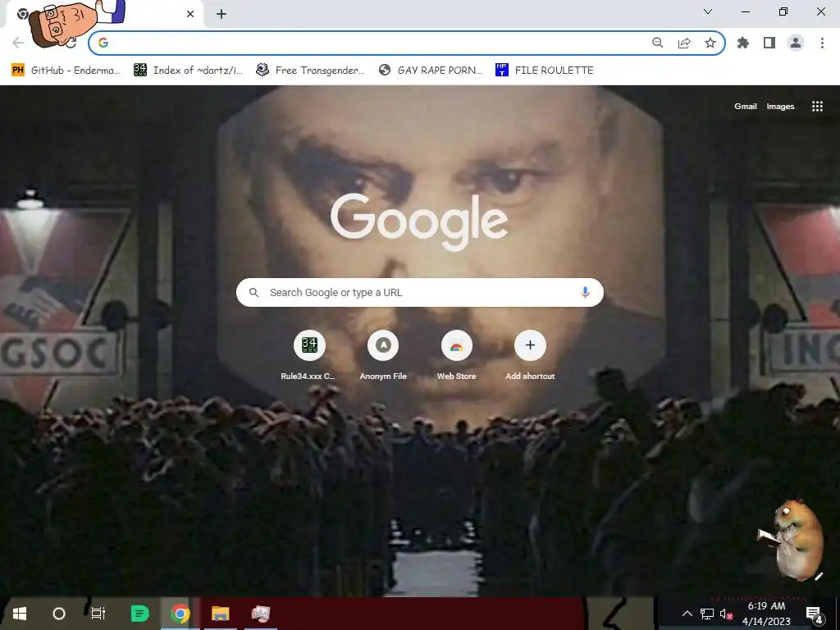Add a new shortcut tile
The image size is (840, 630).
(x=530, y=354)
